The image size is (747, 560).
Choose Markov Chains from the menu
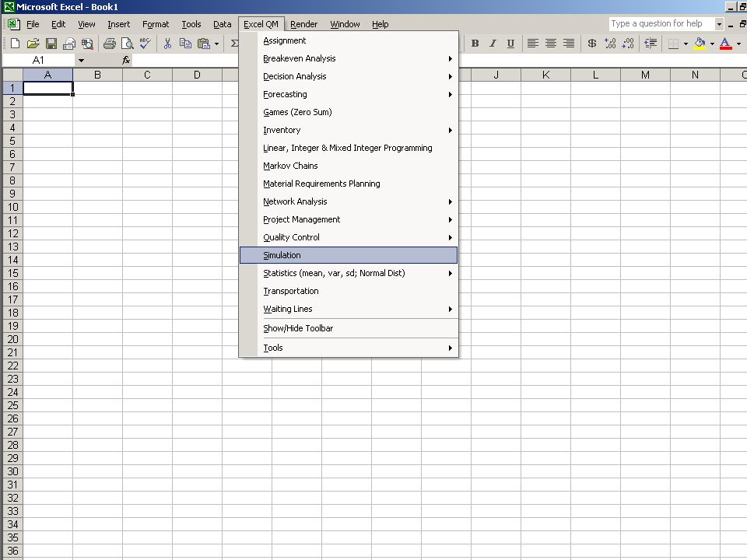tap(349, 166)
